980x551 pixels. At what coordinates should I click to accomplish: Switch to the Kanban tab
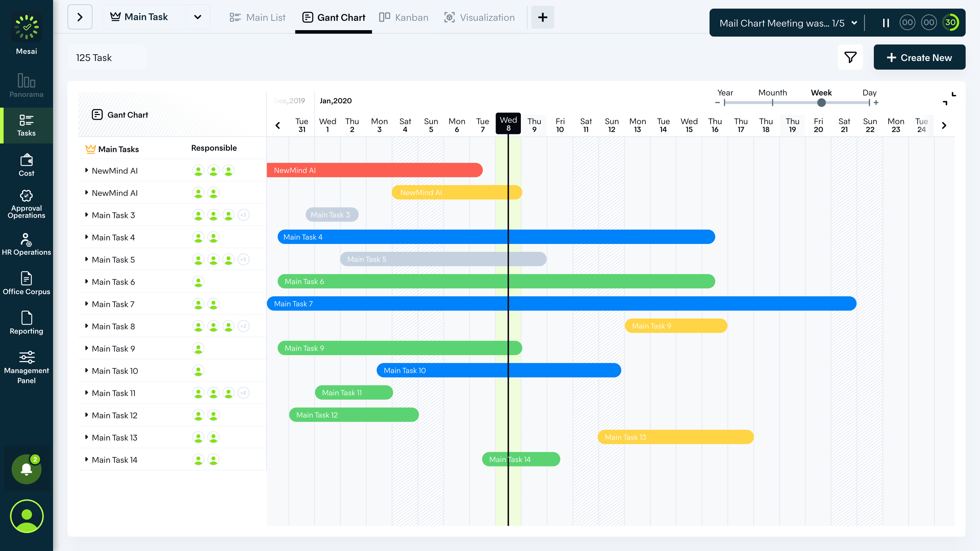(404, 18)
